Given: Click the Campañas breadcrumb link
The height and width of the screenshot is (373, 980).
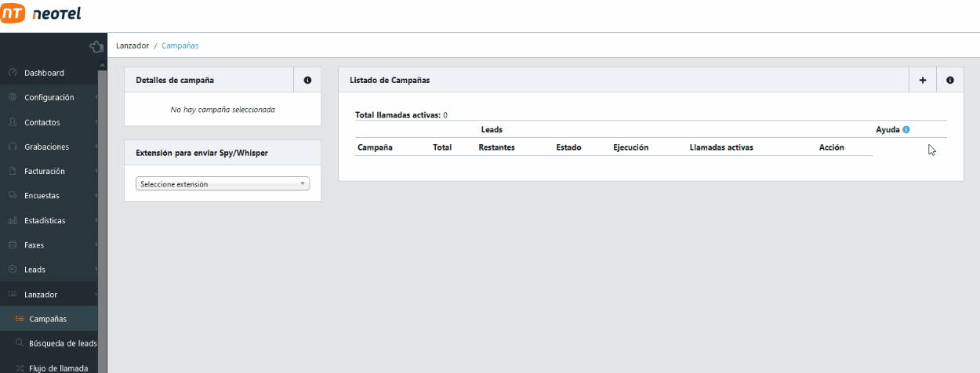Looking at the screenshot, I should pos(180,45).
